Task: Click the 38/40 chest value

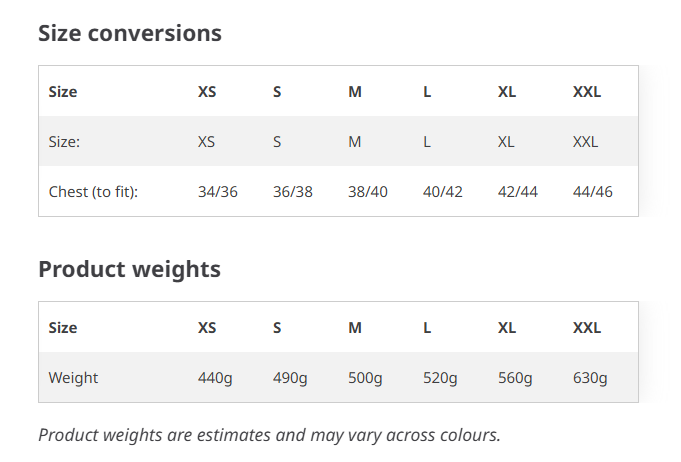Action: pos(368,192)
